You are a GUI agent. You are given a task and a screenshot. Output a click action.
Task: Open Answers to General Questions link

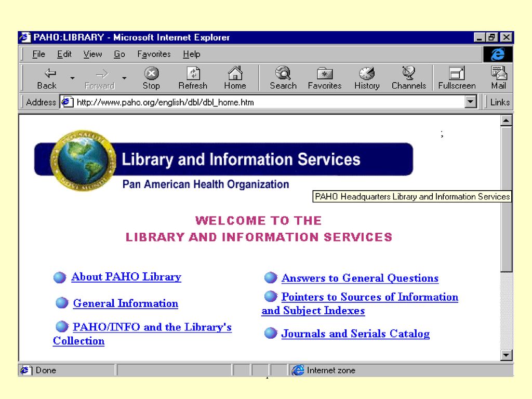(360, 278)
